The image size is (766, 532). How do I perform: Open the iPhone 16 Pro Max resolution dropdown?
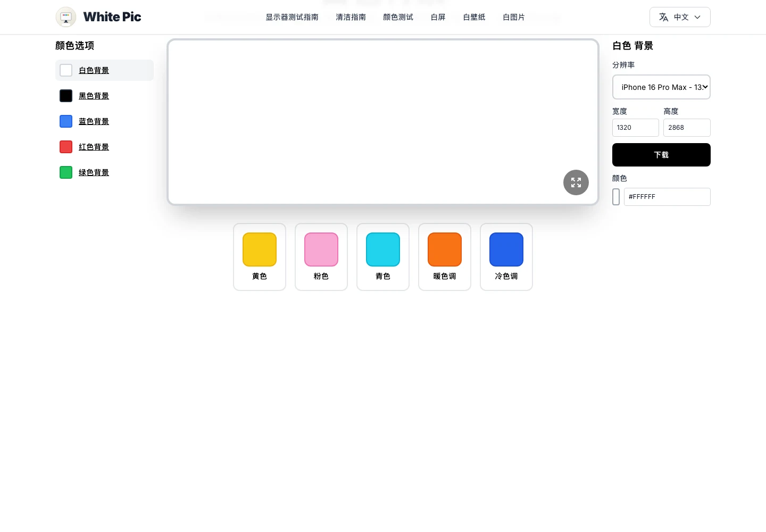coord(661,87)
